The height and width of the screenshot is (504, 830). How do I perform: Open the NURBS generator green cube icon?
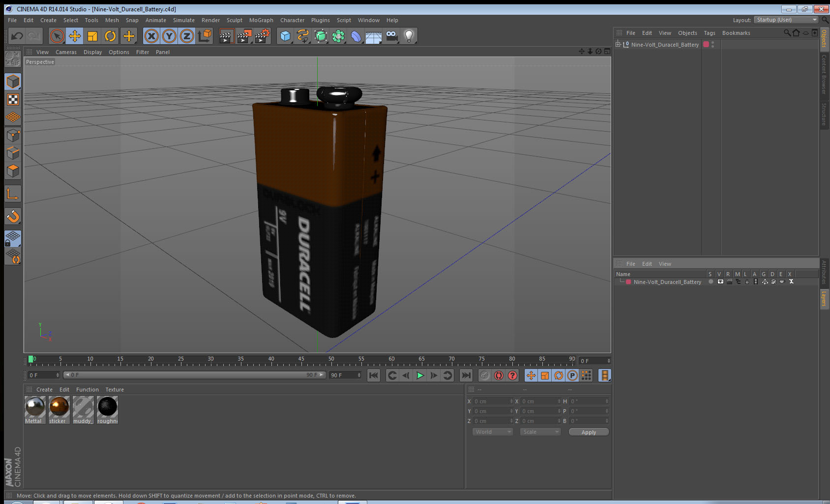321,36
